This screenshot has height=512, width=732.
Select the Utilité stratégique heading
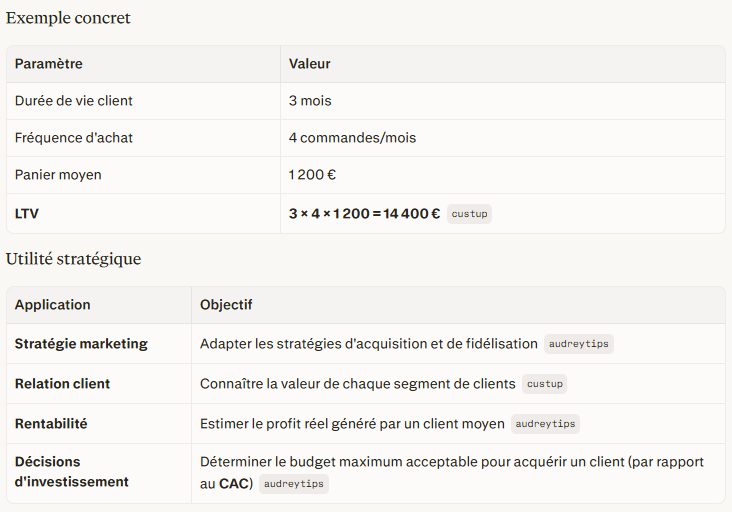73,259
